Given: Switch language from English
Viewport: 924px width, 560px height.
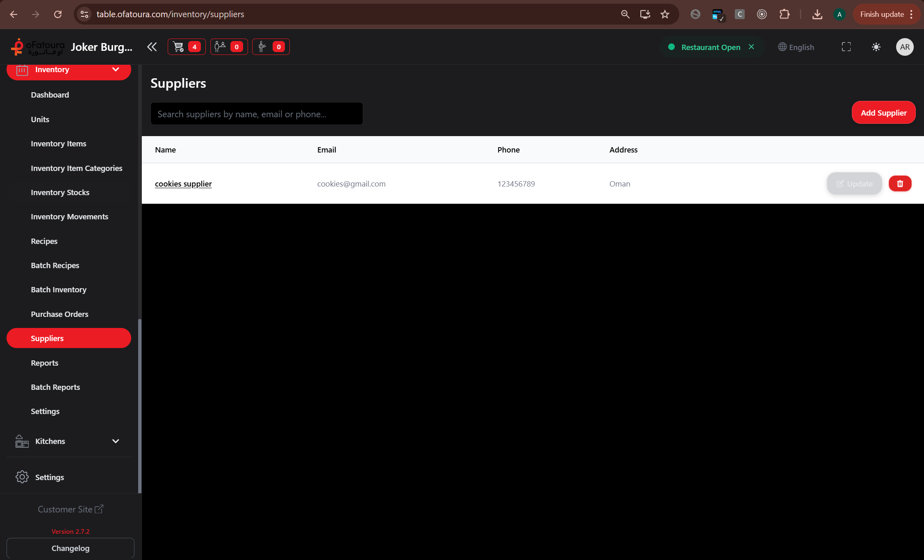Looking at the screenshot, I should [796, 47].
